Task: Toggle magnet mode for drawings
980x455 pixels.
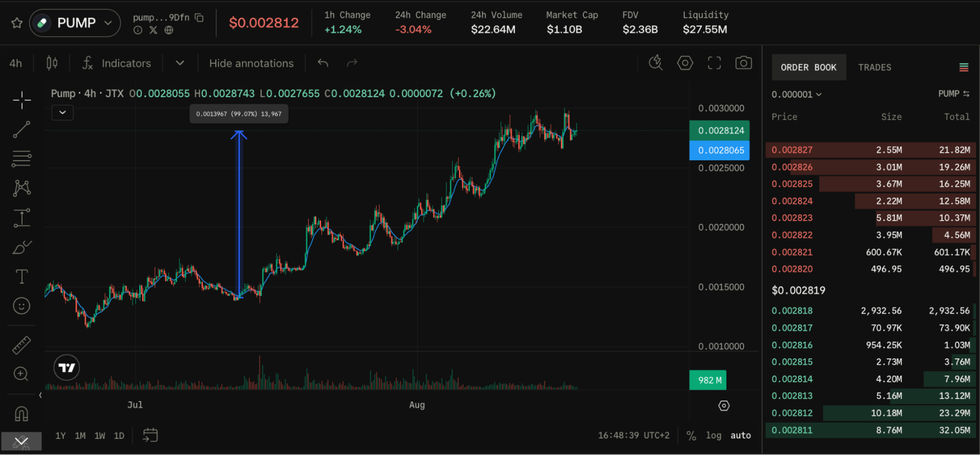Action: [22, 414]
